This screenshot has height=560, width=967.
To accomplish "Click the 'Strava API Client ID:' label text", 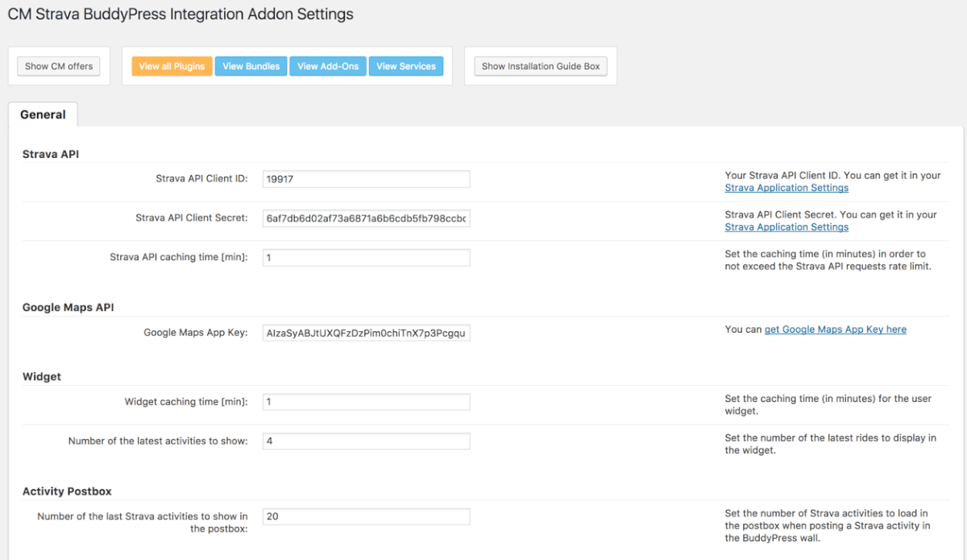I will click(201, 179).
